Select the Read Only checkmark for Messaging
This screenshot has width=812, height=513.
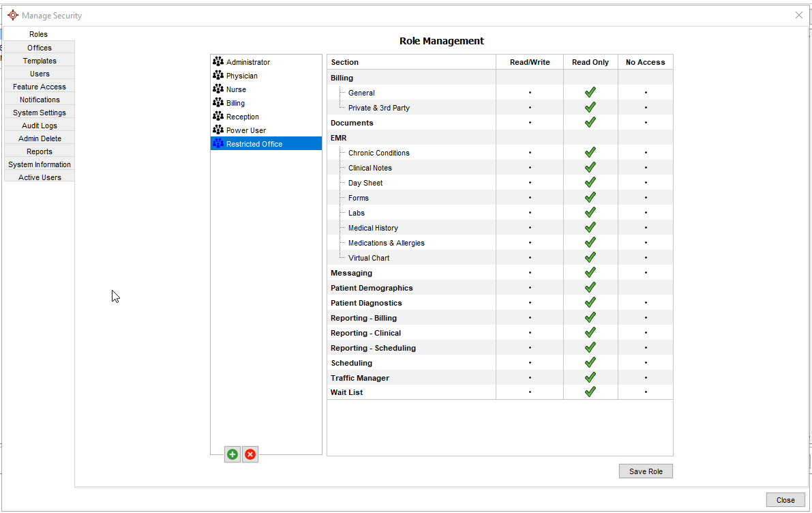coord(590,273)
